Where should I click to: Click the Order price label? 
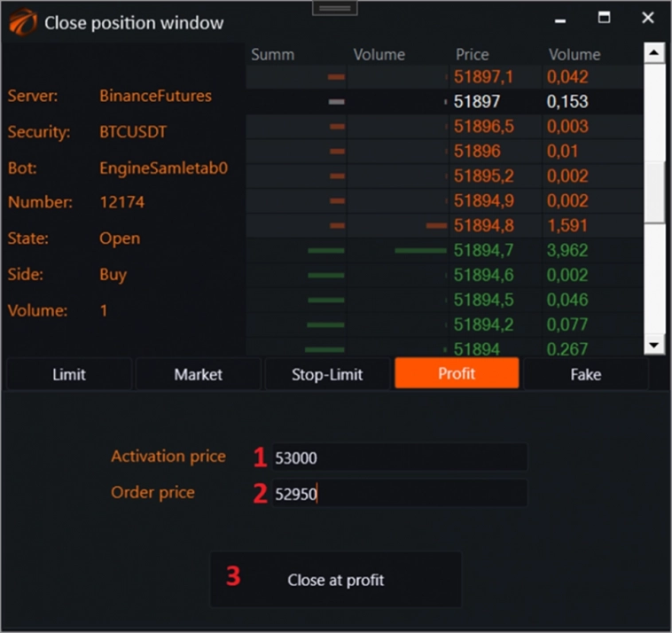tap(152, 492)
